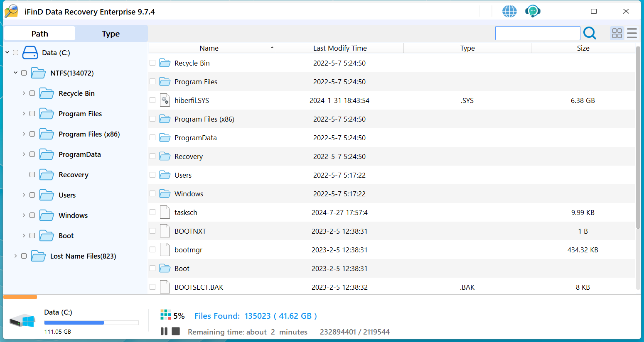Click the globe language icon
This screenshot has width=644, height=342.
509,11
